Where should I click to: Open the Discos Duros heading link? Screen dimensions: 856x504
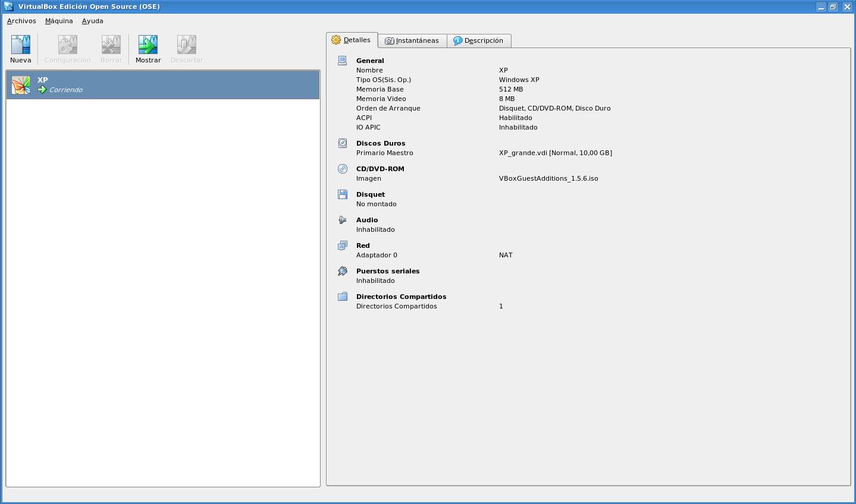pyautogui.click(x=381, y=143)
